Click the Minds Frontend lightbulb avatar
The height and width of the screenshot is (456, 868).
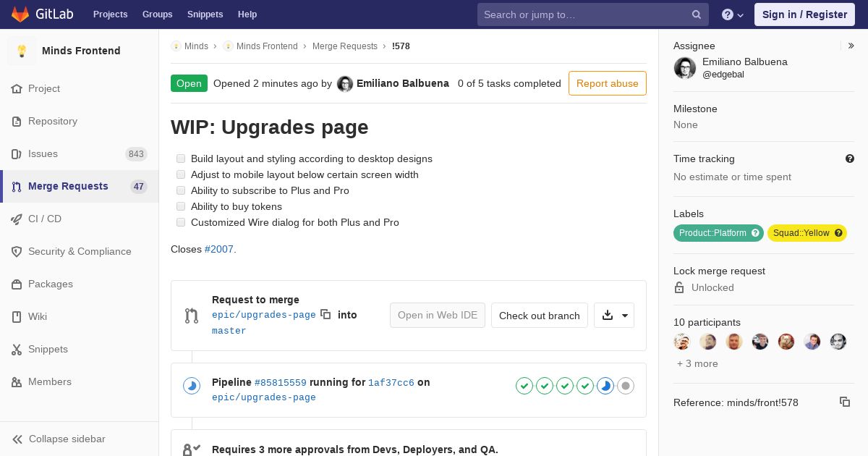pyautogui.click(x=22, y=51)
